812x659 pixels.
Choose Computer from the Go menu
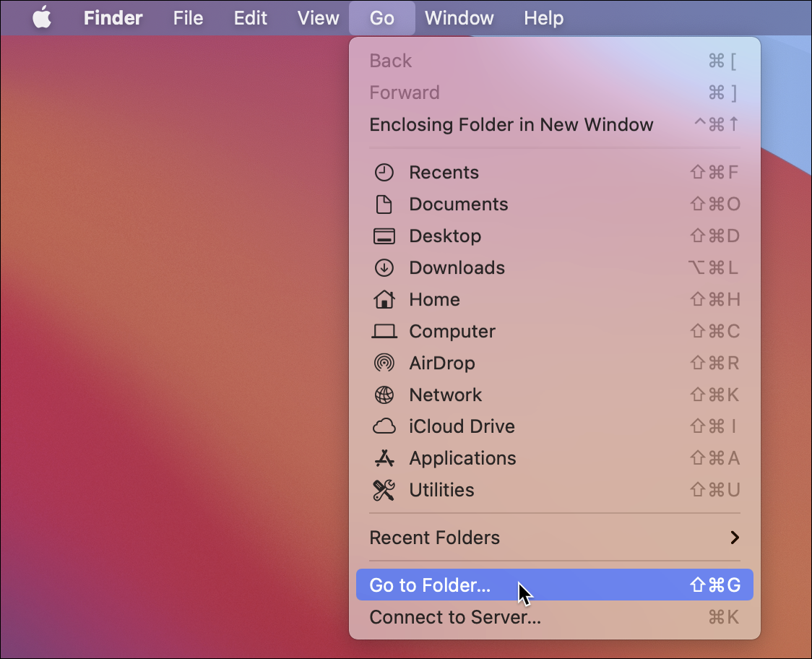click(x=452, y=332)
